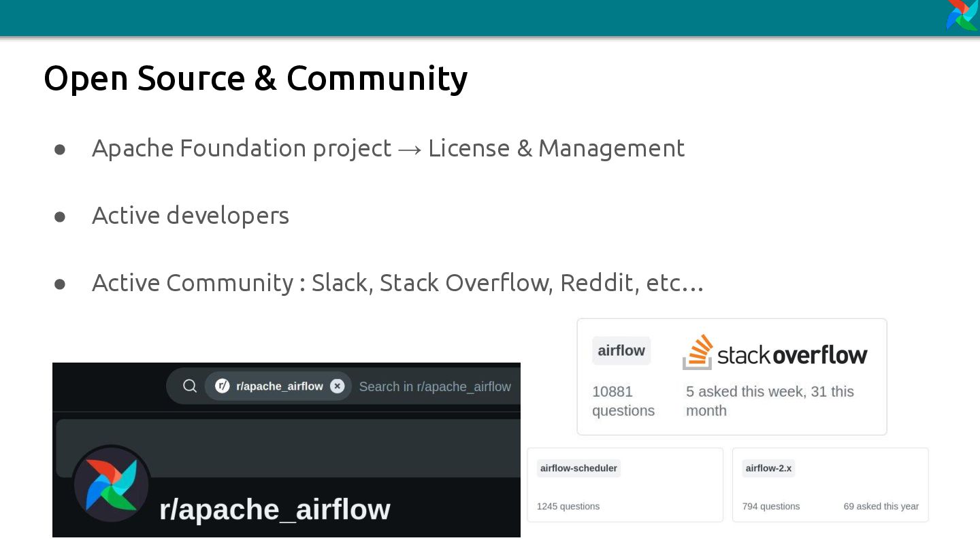Open the r/apache_airflow community avatar
This screenshot has width=980, height=551.
tap(112, 484)
